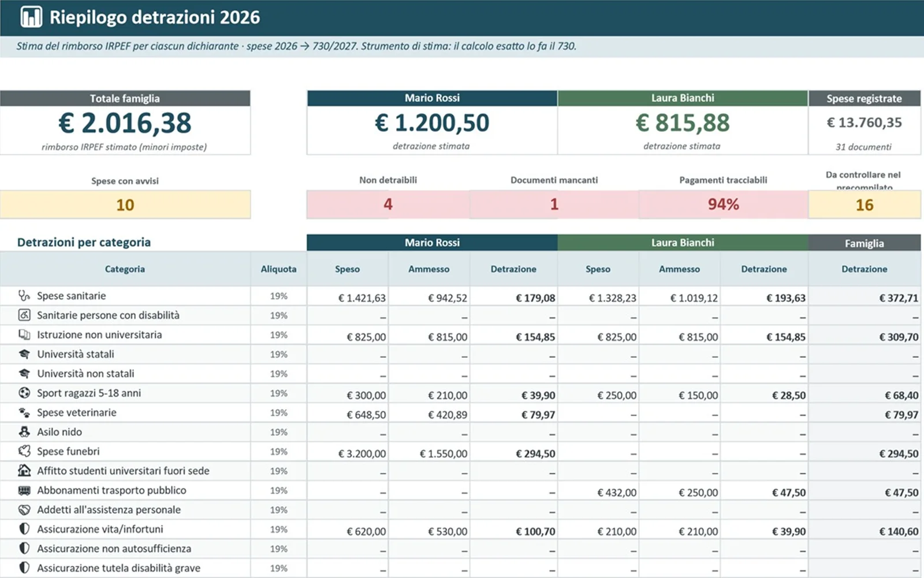
Task: Click the baby icon for Asilo nido
Action: (x=24, y=432)
